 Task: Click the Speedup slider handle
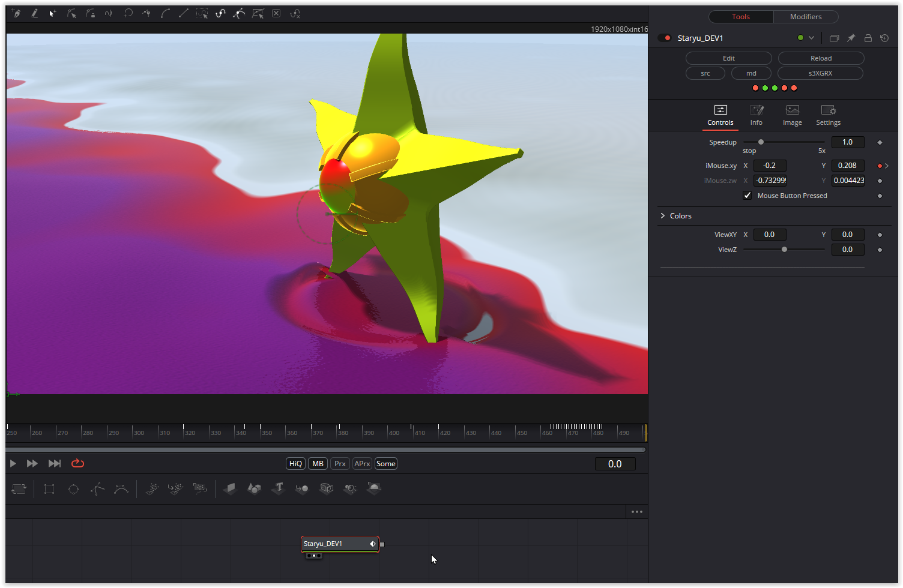coord(761,142)
